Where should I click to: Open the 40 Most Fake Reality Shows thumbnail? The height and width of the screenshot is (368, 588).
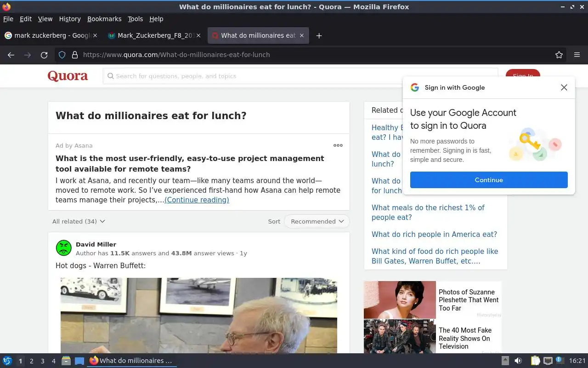tap(400, 337)
